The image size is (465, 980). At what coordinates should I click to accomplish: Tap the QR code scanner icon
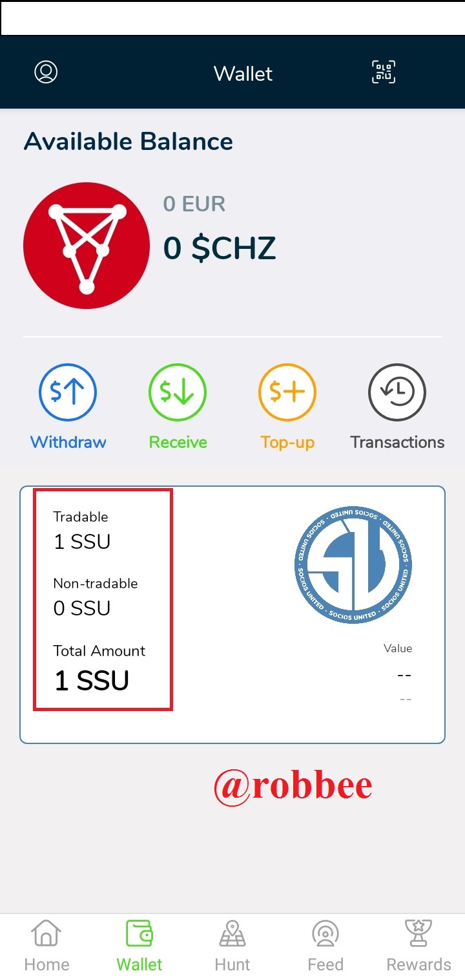pos(384,72)
